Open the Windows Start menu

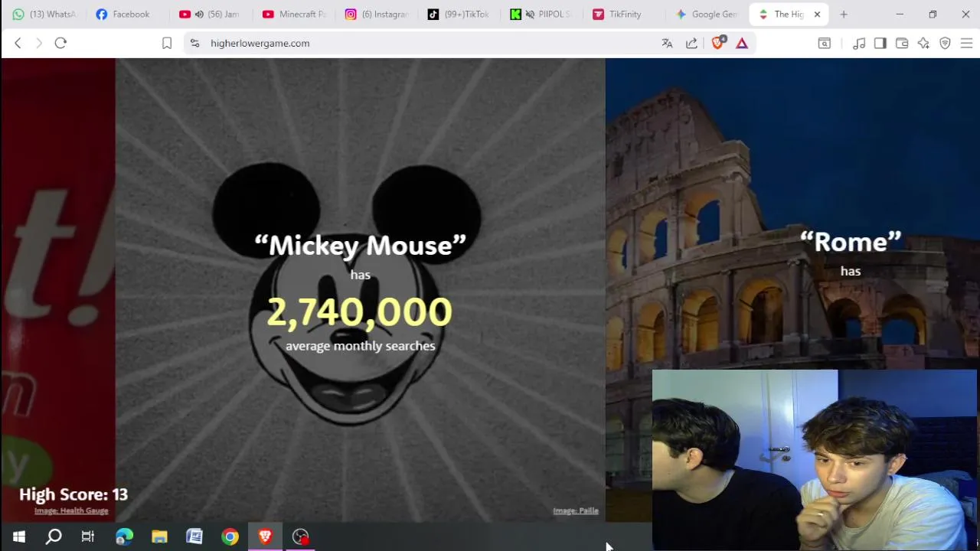[x=18, y=537]
